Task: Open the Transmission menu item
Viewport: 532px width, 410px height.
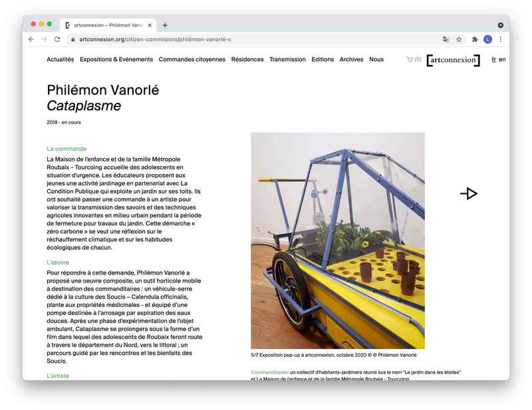Action: 288,59
